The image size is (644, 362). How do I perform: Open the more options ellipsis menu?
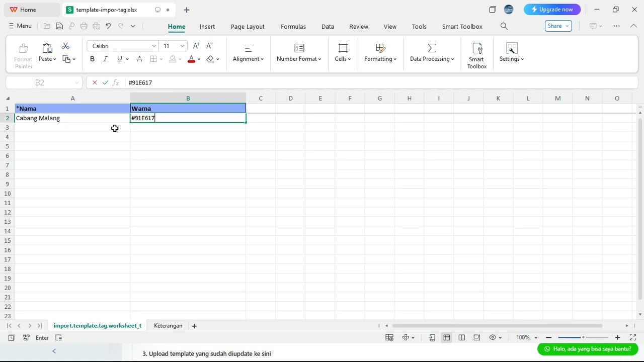(617, 26)
